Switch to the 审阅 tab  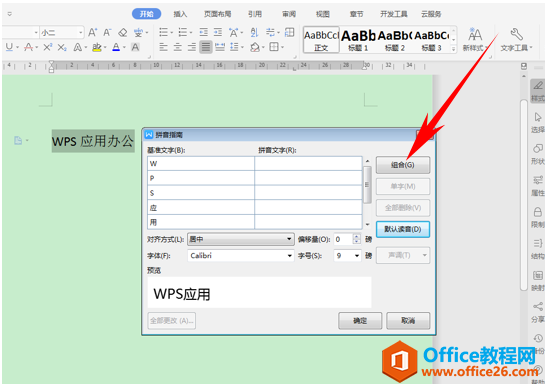click(x=289, y=14)
